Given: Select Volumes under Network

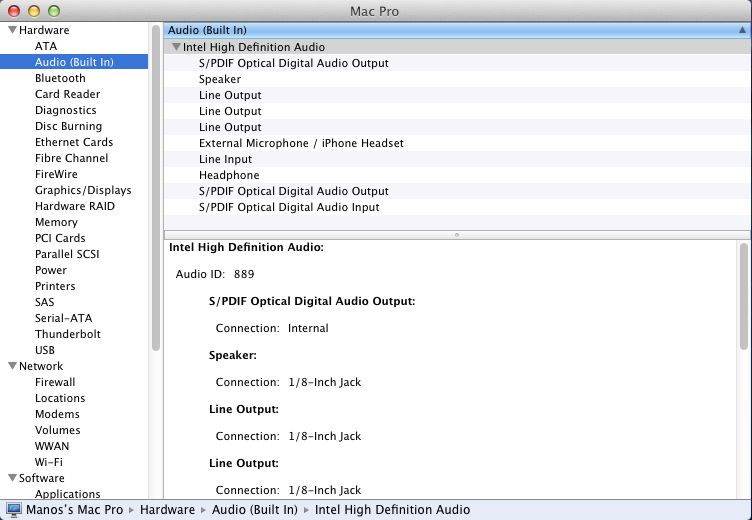Looking at the screenshot, I should click(57, 430).
